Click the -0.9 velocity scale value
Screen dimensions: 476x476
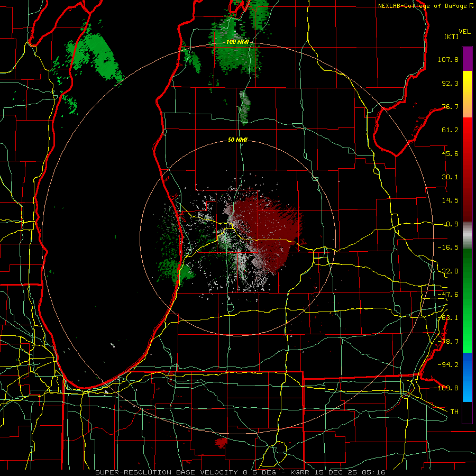point(450,224)
